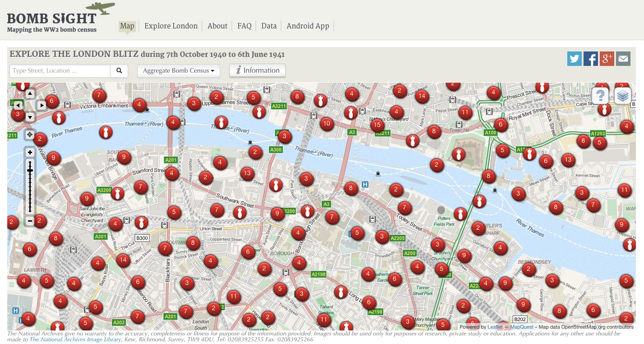Image resolution: width=644 pixels, height=344 pixels.
Task: Go to Explore London
Action: tap(171, 26)
